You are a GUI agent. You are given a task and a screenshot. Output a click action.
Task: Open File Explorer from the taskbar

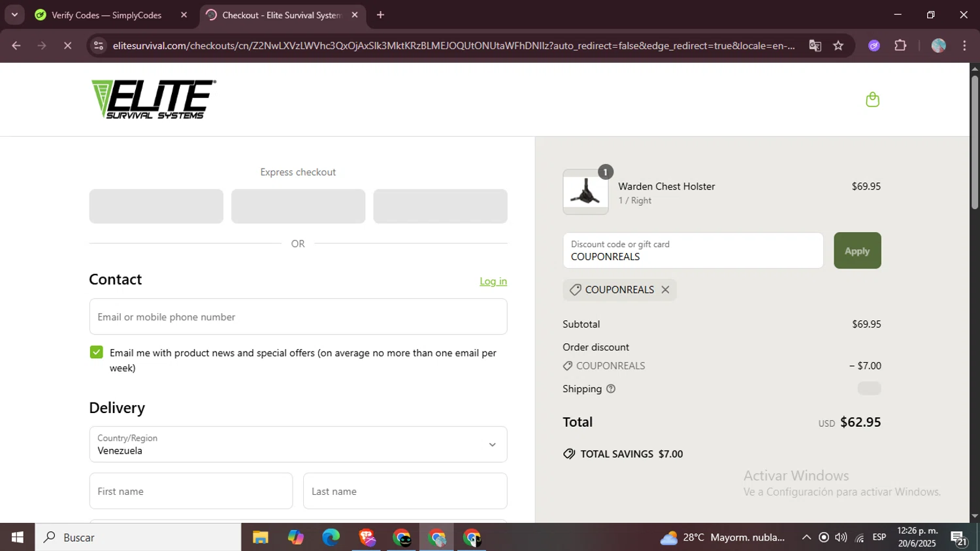(261, 537)
